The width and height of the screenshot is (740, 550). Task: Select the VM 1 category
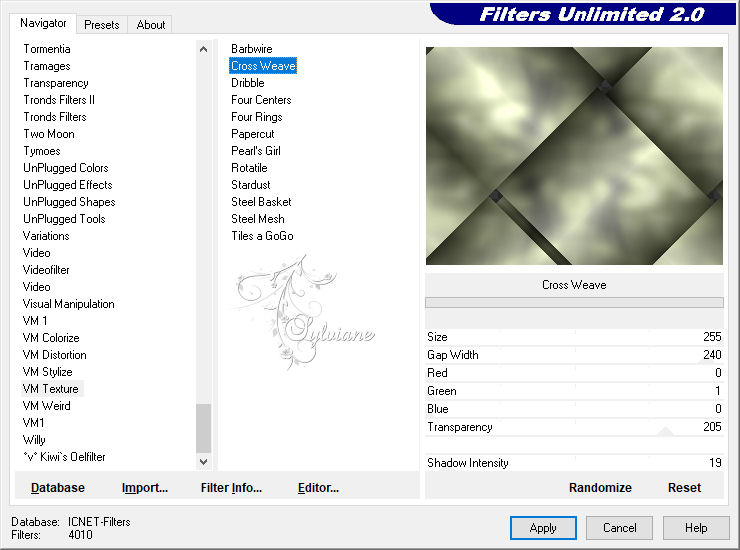click(34, 321)
